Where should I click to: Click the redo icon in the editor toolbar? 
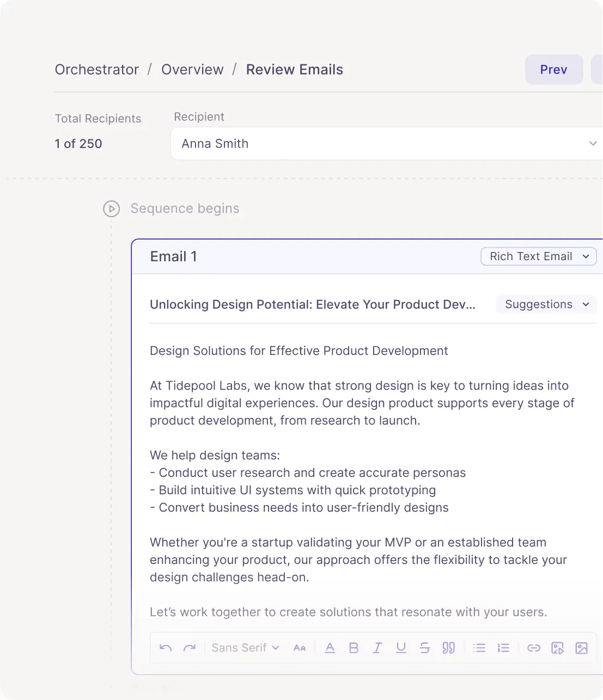point(190,648)
